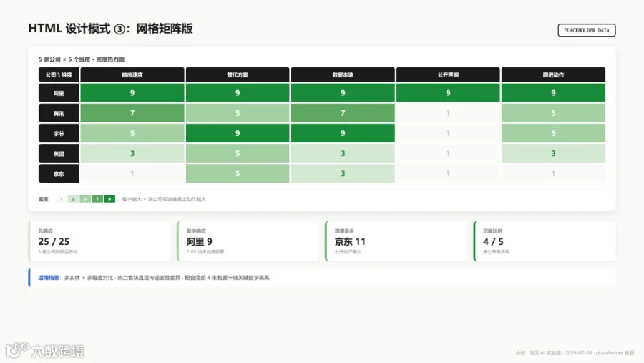This screenshot has width=644, height=363.
Task: Click 美团 cell under 跟进动作
Action: (x=553, y=153)
